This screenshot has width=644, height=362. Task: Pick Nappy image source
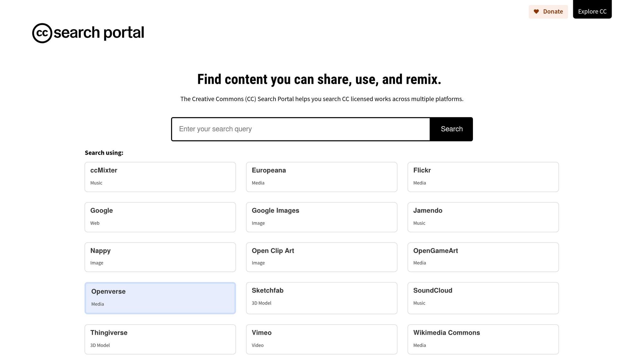[x=160, y=257]
